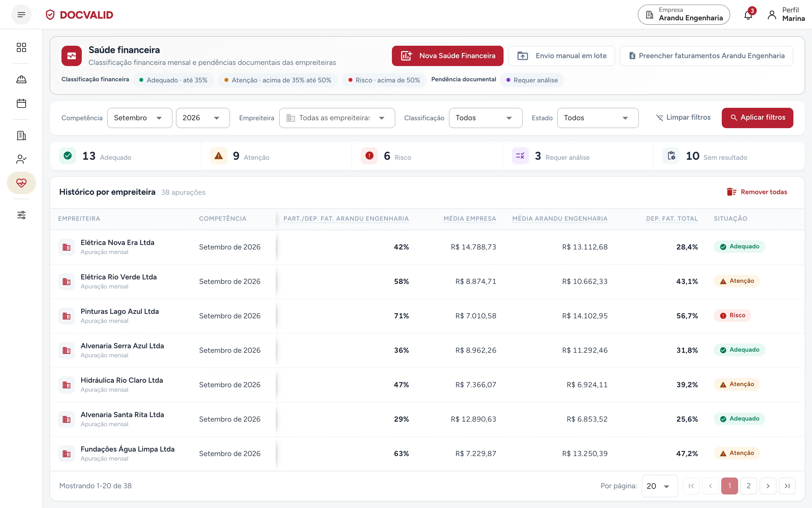Expand the Todas as empreiteiras dropdown
812x508 pixels.
337,118
